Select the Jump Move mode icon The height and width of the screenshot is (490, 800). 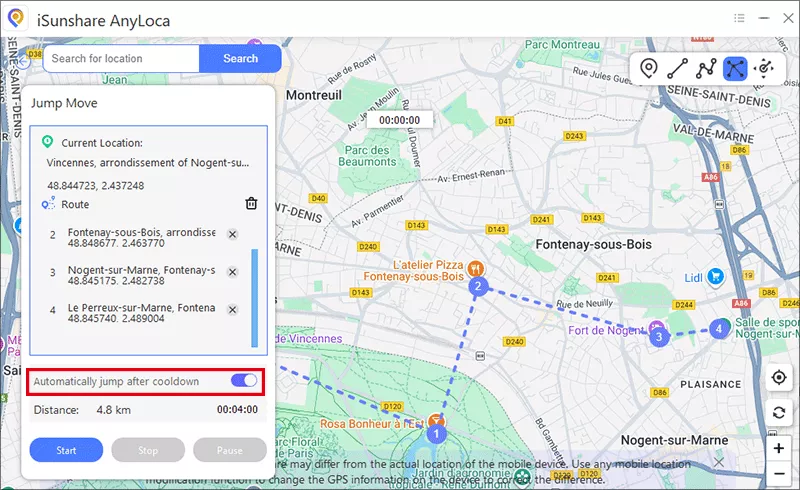736,68
